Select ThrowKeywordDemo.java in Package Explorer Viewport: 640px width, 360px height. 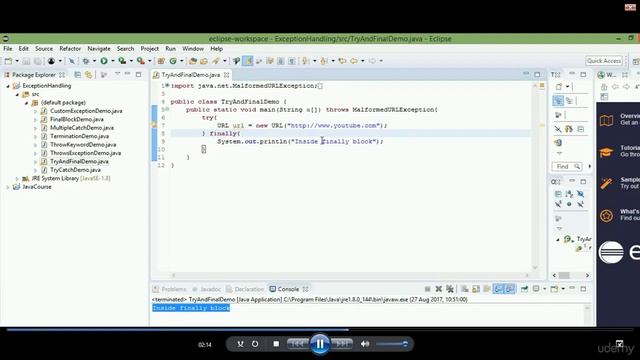click(x=83, y=145)
